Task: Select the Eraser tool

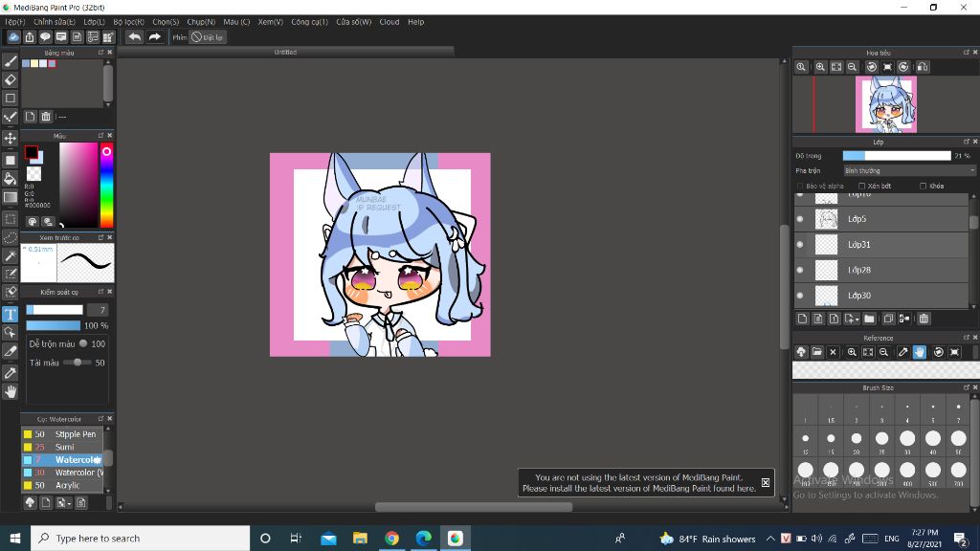Action: 10,79
